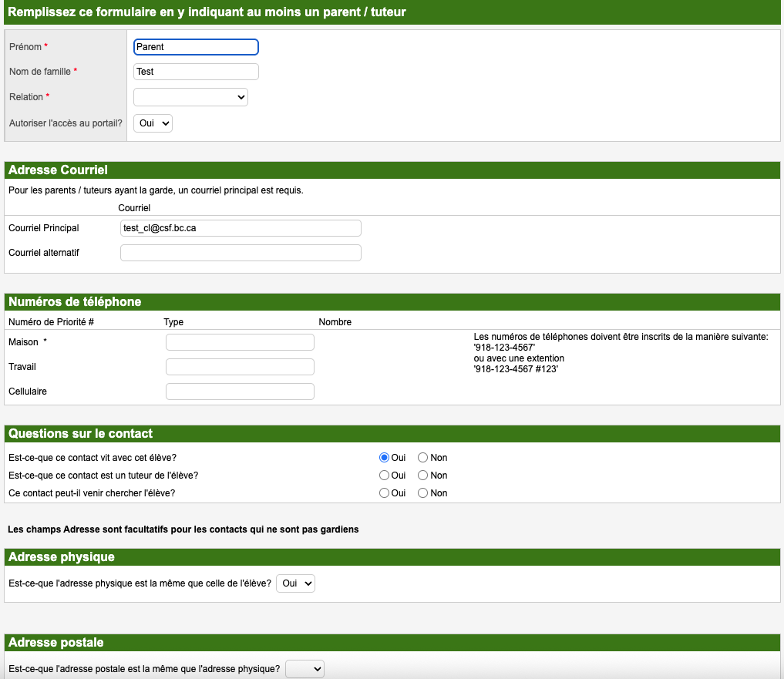Open the Adresse postale same-address dropdown
Image resolution: width=784 pixels, height=679 pixels.
[x=305, y=670]
